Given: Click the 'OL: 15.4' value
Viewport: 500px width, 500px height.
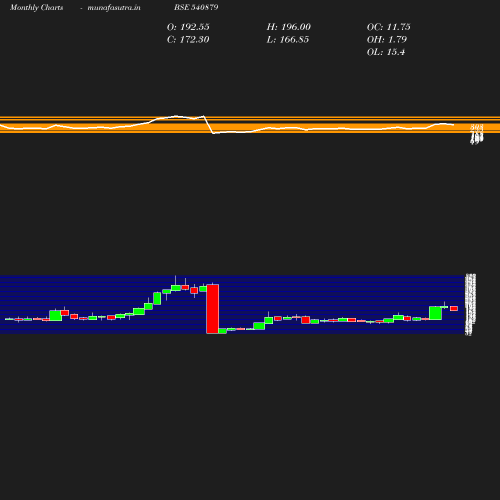Looking at the screenshot, I should (x=386, y=52).
